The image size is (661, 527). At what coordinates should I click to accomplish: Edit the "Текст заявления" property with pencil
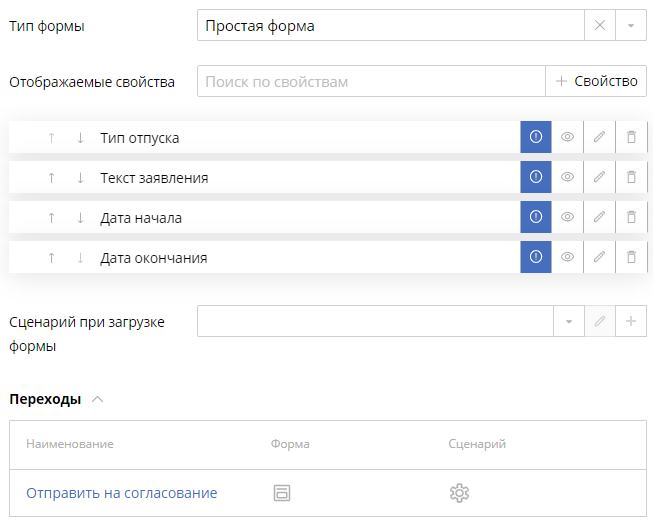pyautogui.click(x=599, y=177)
